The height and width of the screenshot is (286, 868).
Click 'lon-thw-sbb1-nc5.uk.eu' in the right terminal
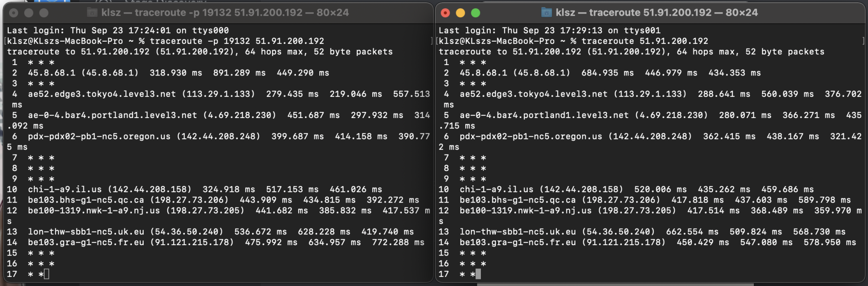518,232
